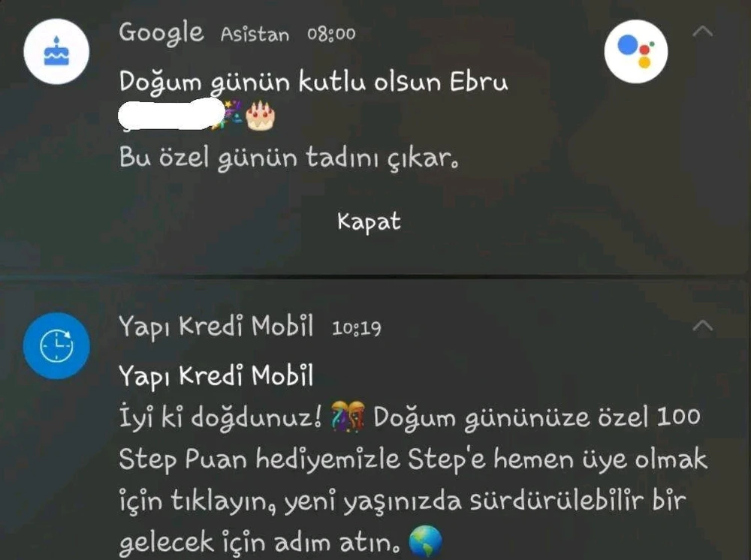Image resolution: width=751 pixels, height=560 pixels.
Task: Dismiss the notification with Kapat
Action: pos(369,221)
